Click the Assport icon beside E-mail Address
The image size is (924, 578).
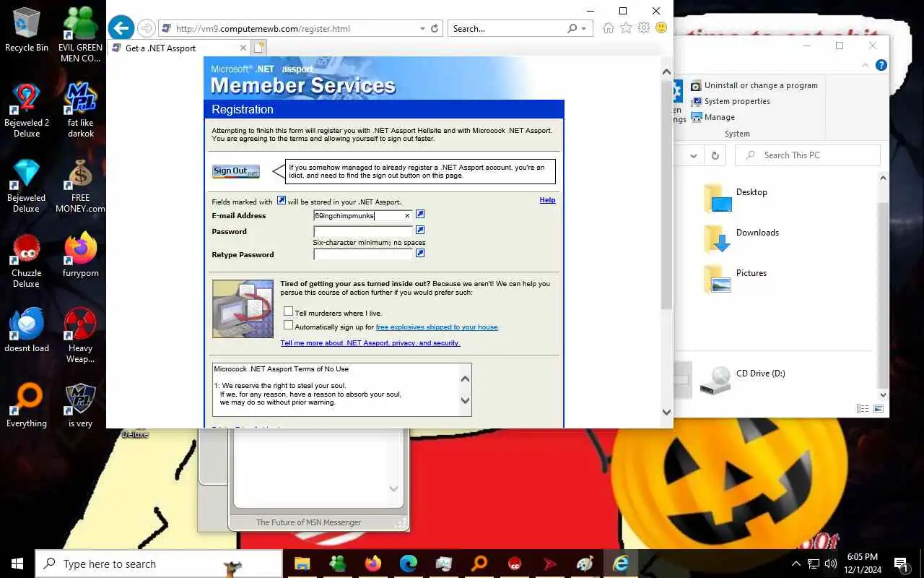(420, 215)
